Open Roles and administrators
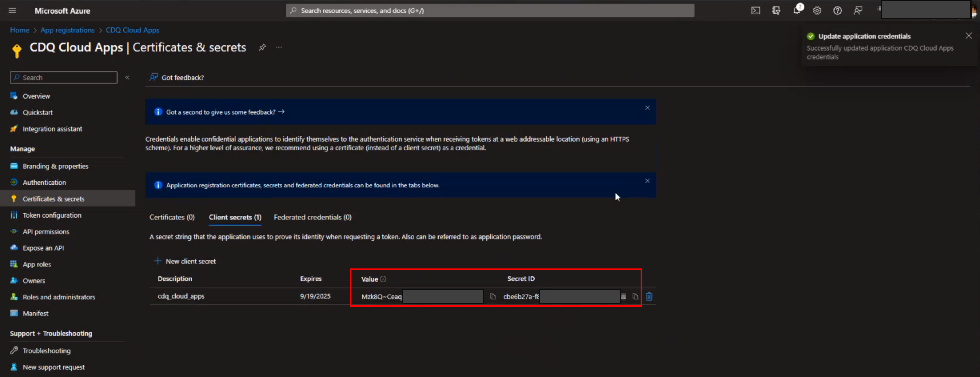 [x=59, y=297]
